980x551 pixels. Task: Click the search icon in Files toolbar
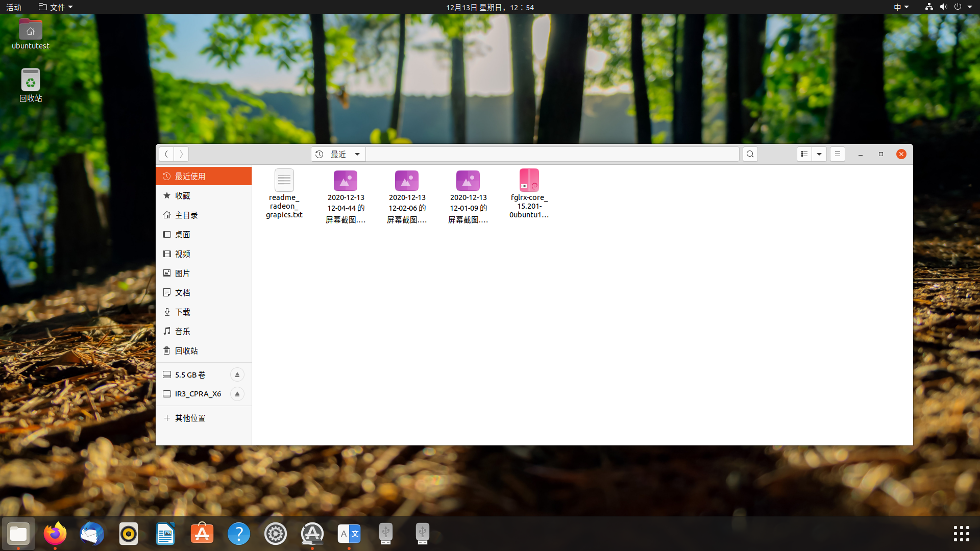click(x=750, y=154)
